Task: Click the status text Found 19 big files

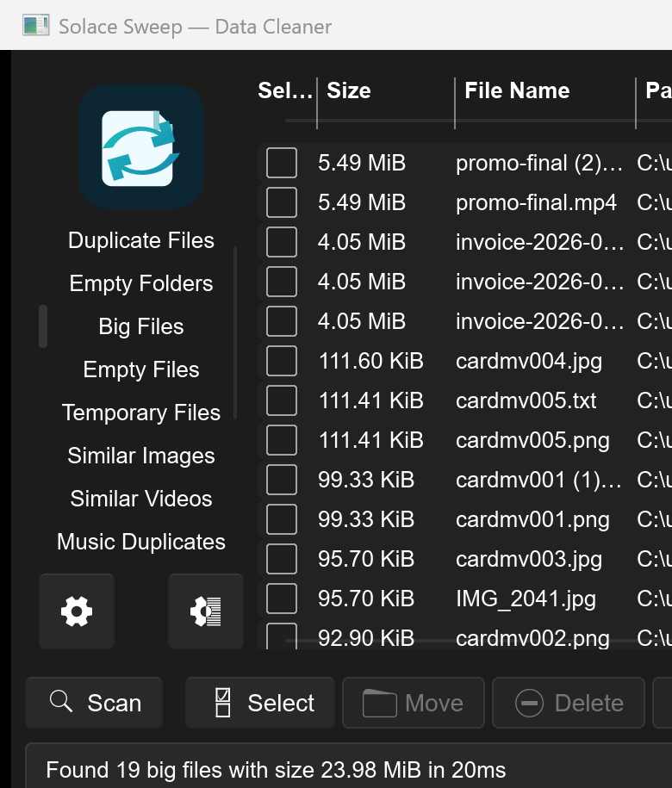Action: pyautogui.click(x=276, y=770)
